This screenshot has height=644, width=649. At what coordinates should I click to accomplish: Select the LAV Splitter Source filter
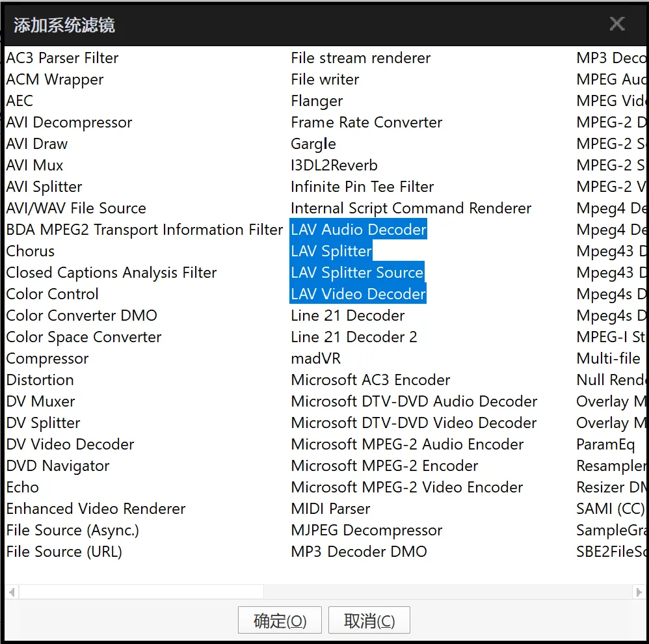[x=357, y=273]
